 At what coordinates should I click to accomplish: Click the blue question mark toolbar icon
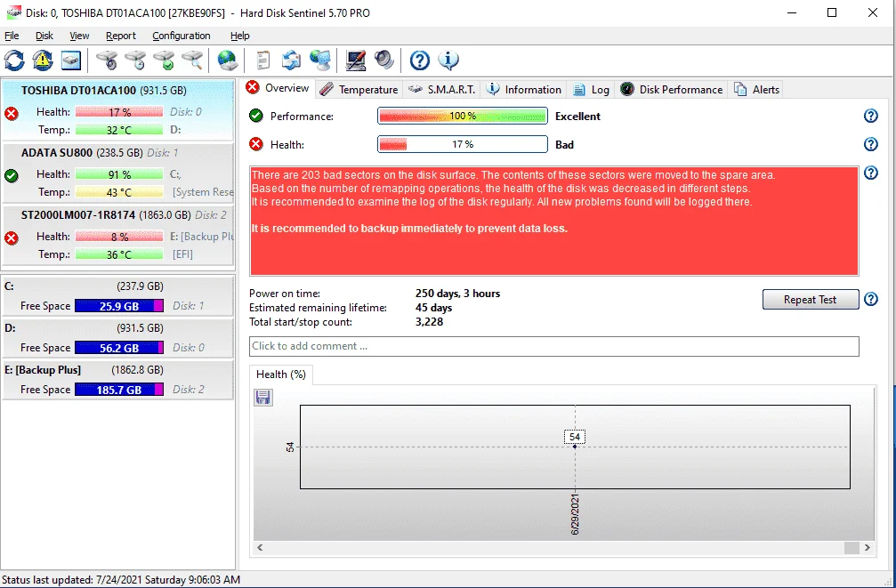(x=419, y=60)
